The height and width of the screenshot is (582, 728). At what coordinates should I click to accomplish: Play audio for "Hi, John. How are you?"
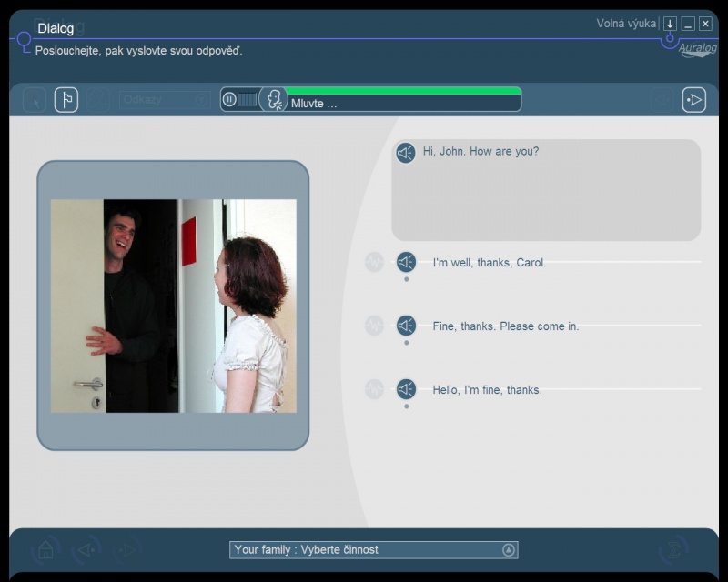[x=406, y=153]
